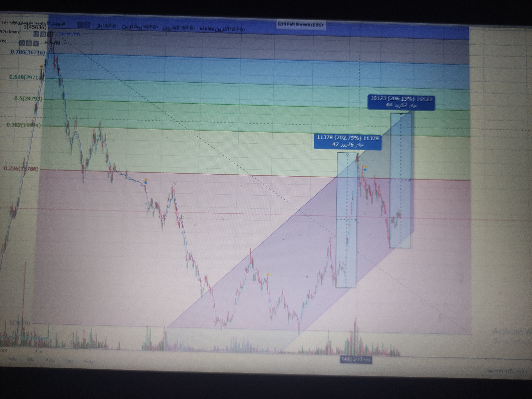Click the 1402-2-17 date label on the time axis

click(x=356, y=359)
